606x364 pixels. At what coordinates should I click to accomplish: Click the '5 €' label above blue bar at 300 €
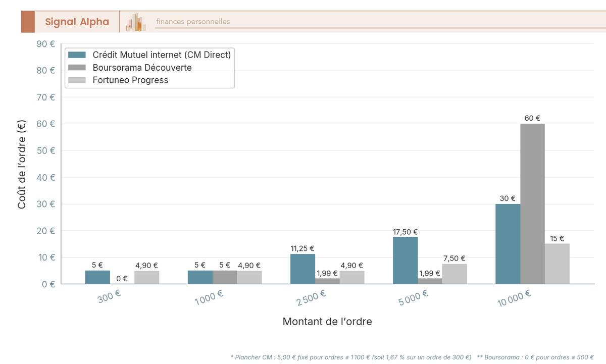(97, 265)
